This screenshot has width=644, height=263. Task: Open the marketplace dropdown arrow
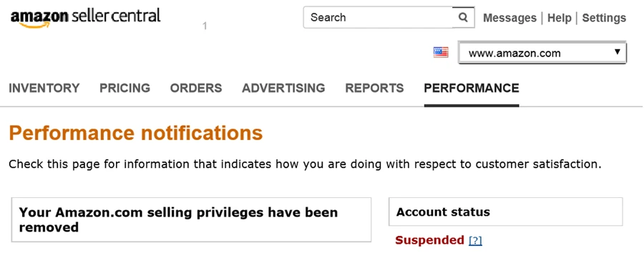click(x=617, y=52)
